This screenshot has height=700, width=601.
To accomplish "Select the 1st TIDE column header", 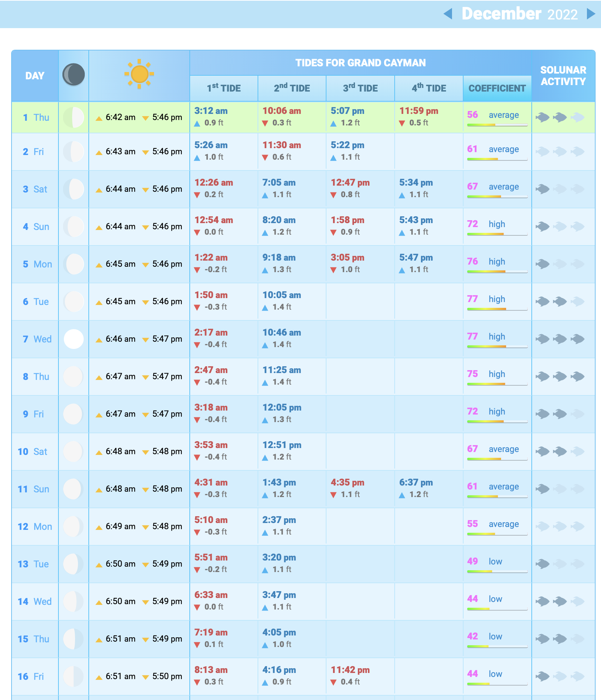I will click(x=224, y=88).
